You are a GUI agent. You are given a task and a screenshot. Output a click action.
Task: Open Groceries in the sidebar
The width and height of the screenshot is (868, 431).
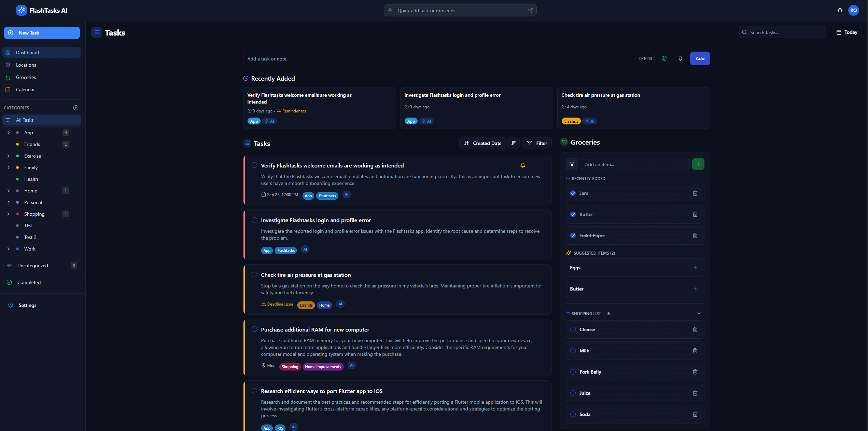pyautogui.click(x=26, y=77)
